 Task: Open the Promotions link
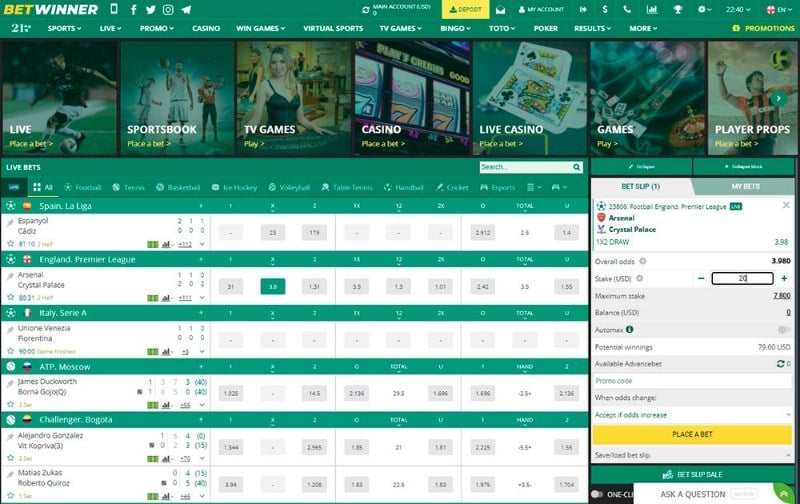tap(763, 28)
